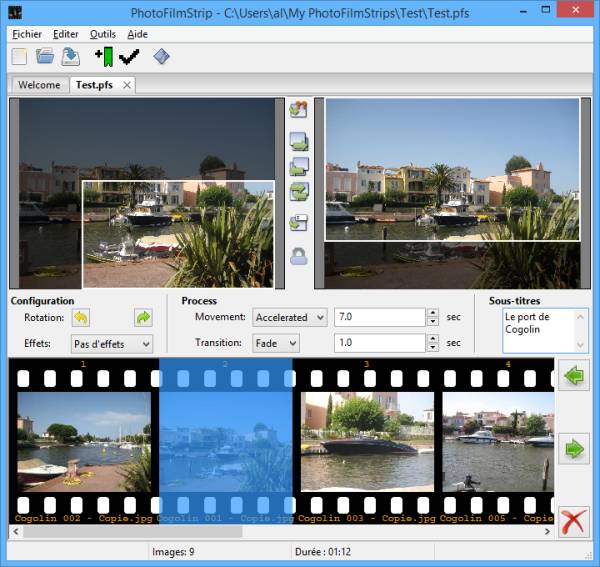Close the Test.pfs tab with X
The image size is (600, 567).
(127, 85)
